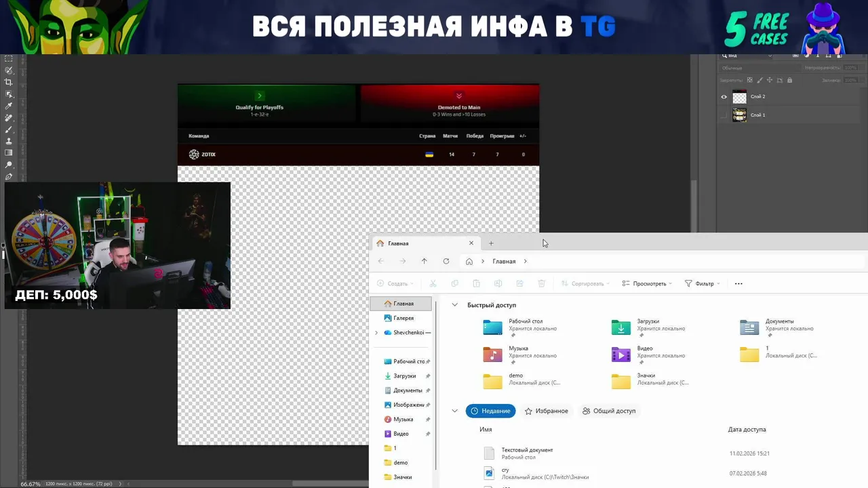Viewport: 868px width, 488px height.
Task: Select the Rectangular Marquee tool in Photoshop
Action: [x=9, y=58]
